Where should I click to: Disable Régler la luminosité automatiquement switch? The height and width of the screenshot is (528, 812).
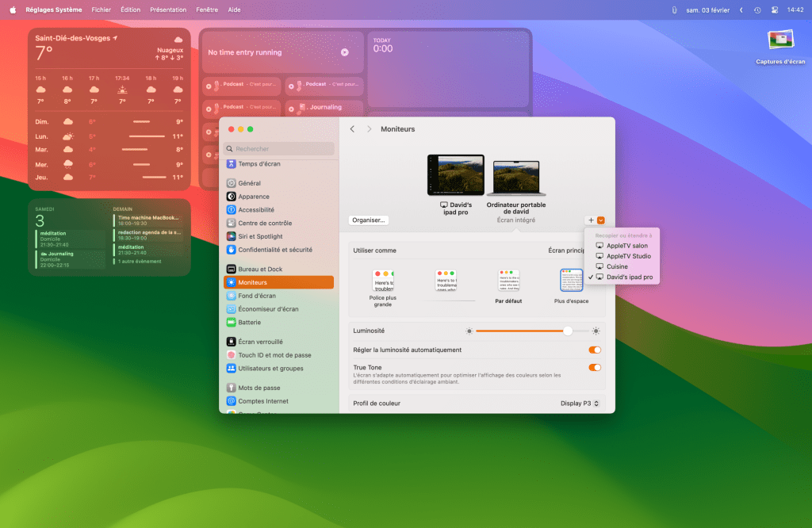click(595, 350)
